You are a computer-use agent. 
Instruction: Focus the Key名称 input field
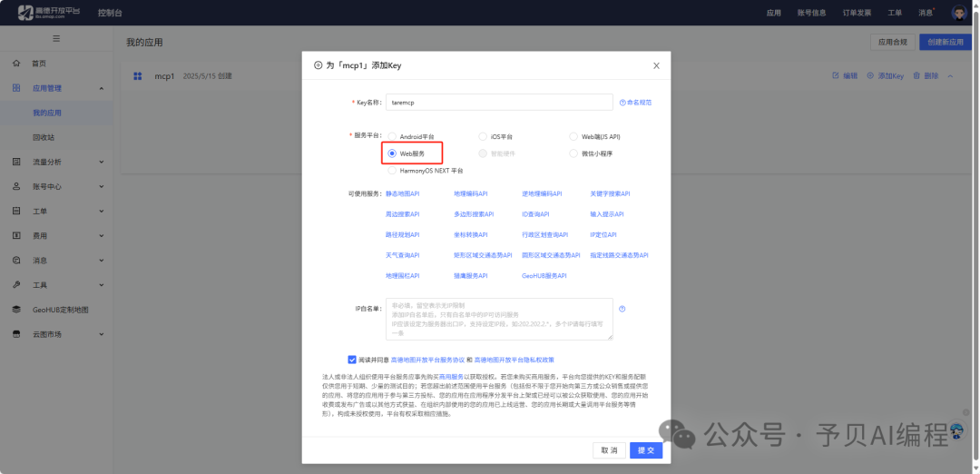[x=499, y=102]
